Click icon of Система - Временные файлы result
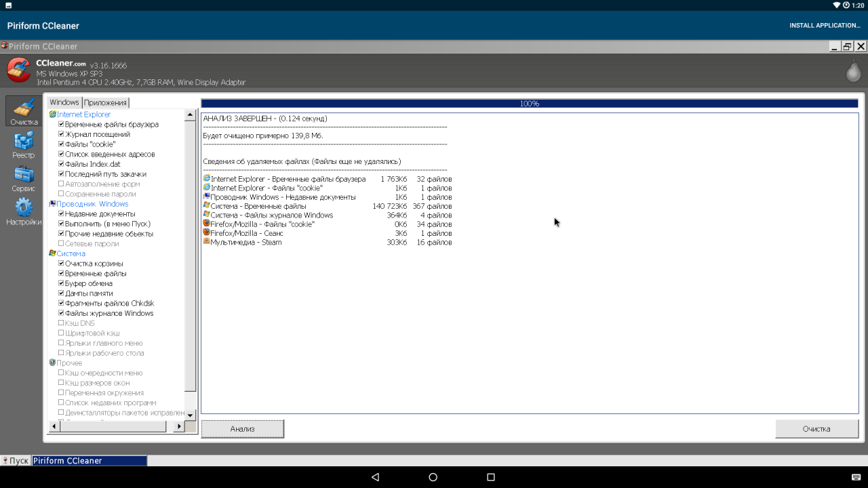Screen dimensions: 868x488 [x=207, y=205]
